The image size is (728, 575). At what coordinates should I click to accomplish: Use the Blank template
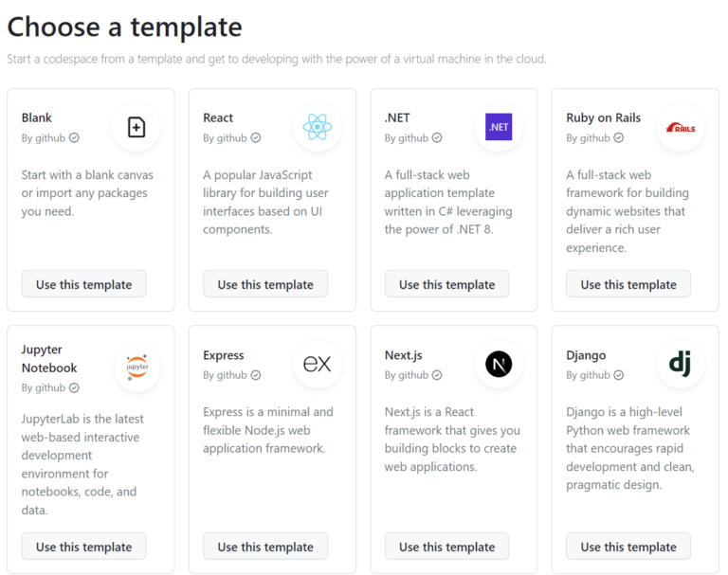(84, 284)
